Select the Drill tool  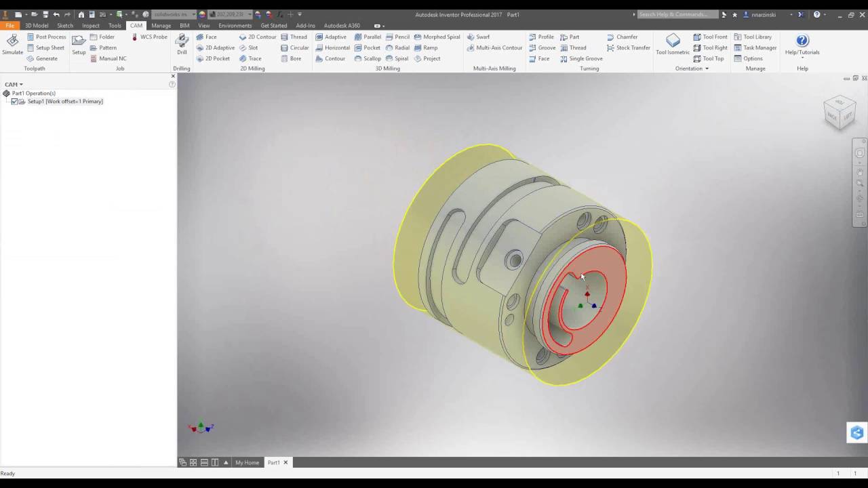(x=182, y=45)
